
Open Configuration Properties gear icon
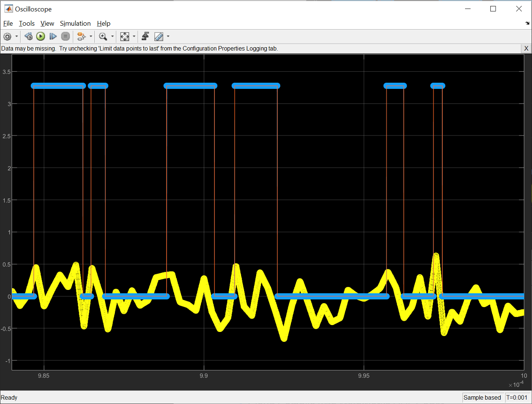pyautogui.click(x=7, y=36)
